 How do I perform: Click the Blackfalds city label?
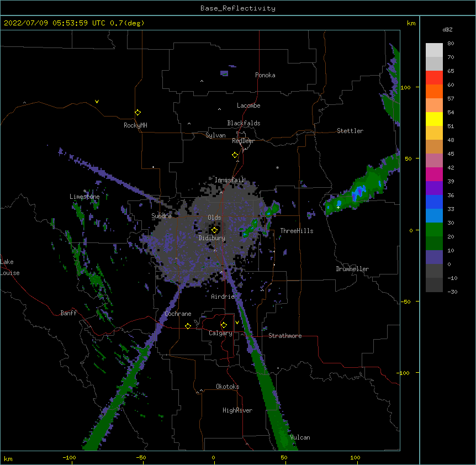244,123
